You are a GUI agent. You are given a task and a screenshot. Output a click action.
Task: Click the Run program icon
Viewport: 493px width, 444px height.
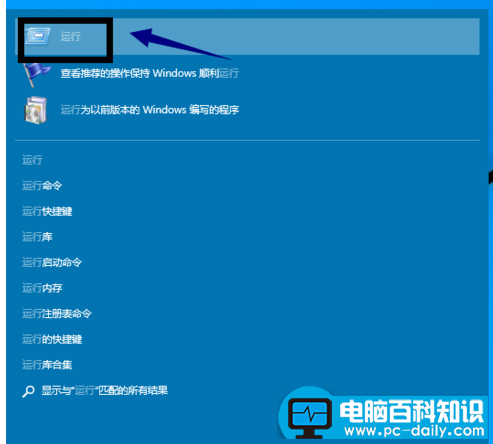[x=38, y=36]
